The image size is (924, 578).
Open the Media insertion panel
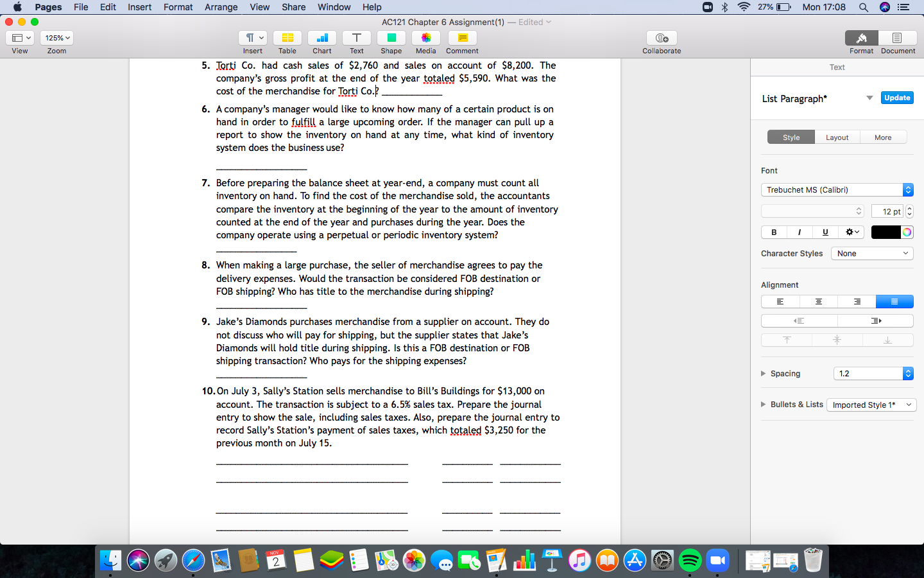(x=425, y=43)
